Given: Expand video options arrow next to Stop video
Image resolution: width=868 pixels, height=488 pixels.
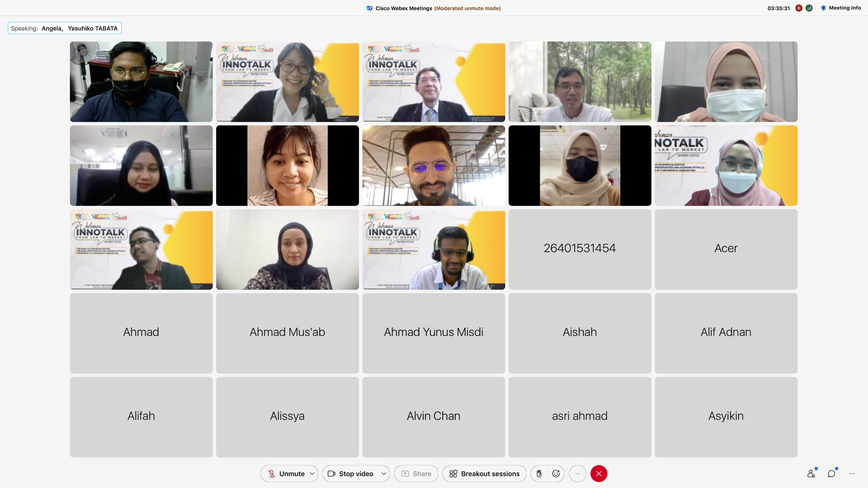Looking at the screenshot, I should pos(383,474).
